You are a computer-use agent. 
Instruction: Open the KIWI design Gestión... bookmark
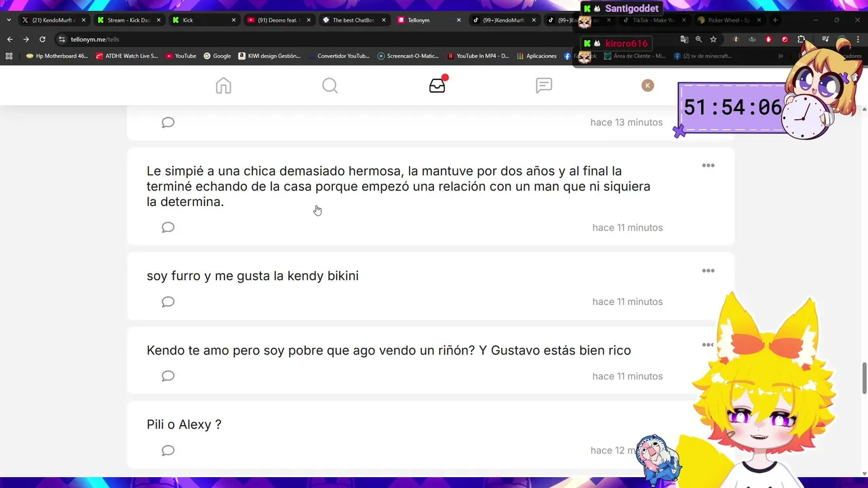tap(270, 56)
